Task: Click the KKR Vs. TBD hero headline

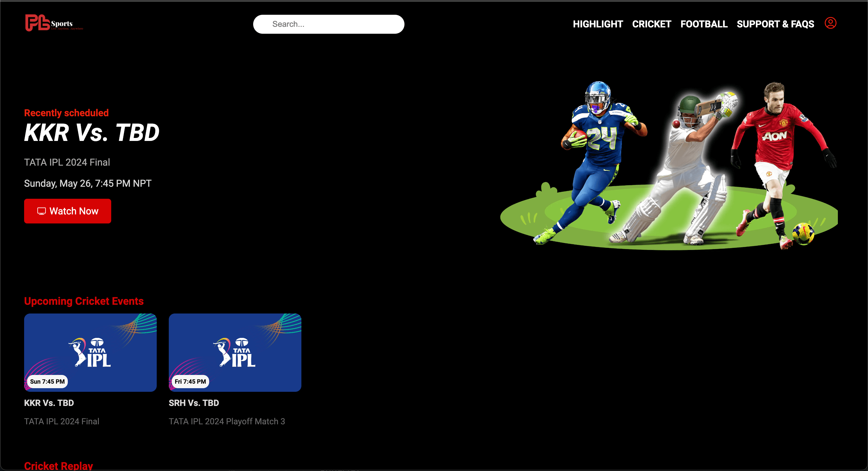Action: click(x=92, y=133)
